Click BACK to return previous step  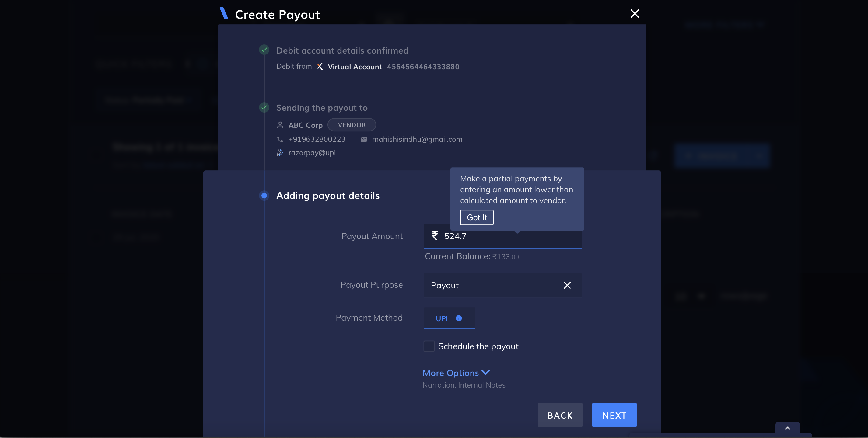560,415
